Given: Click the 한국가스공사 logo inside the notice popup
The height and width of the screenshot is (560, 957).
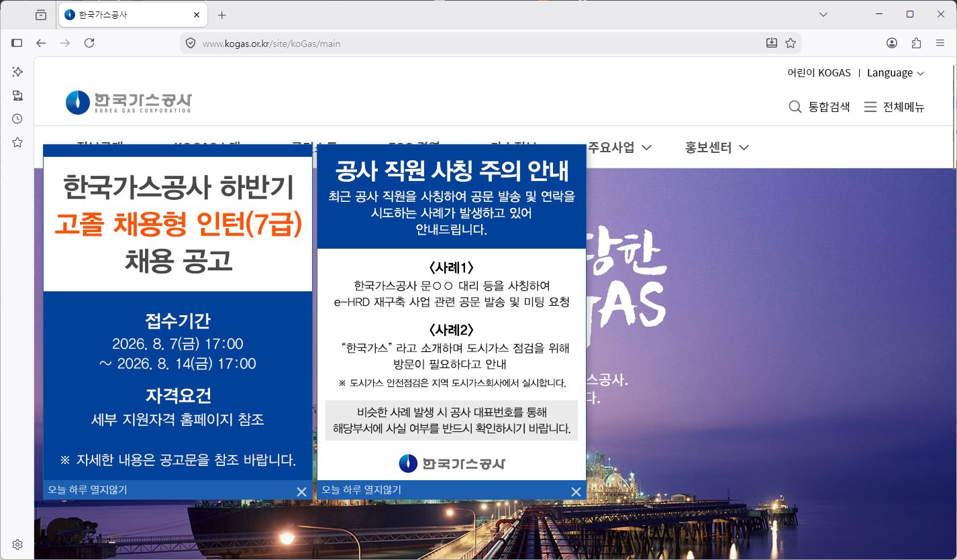Looking at the screenshot, I should click(452, 463).
